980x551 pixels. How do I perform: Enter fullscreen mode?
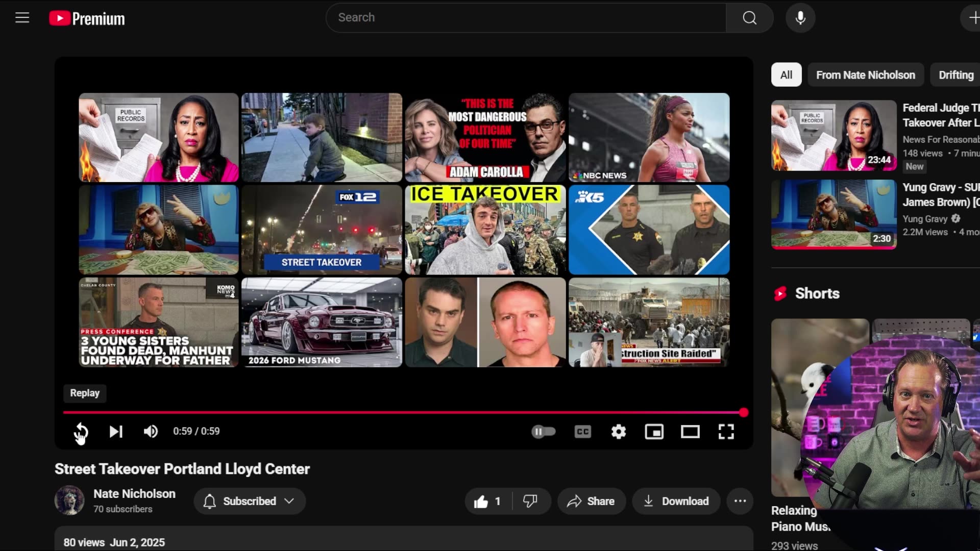[726, 432]
